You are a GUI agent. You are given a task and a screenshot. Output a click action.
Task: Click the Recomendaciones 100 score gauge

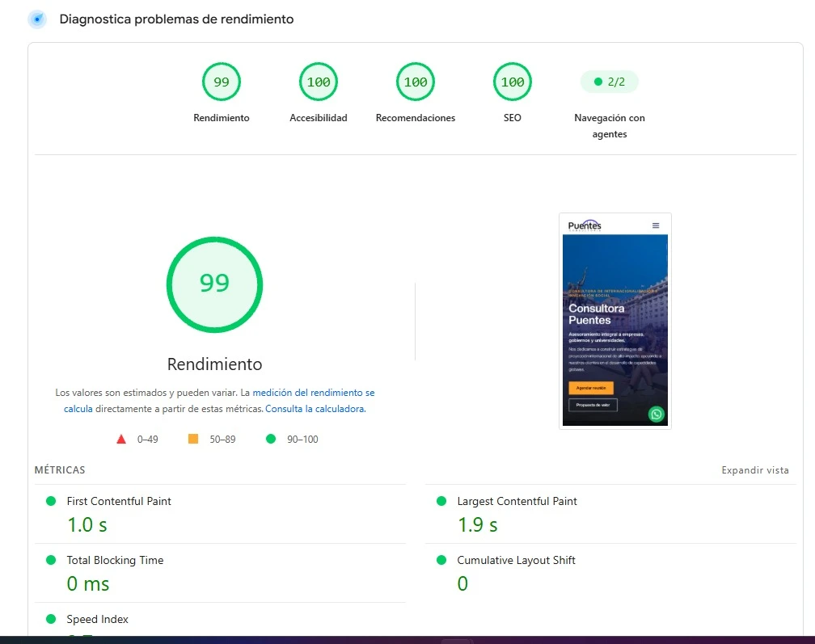coord(416,82)
